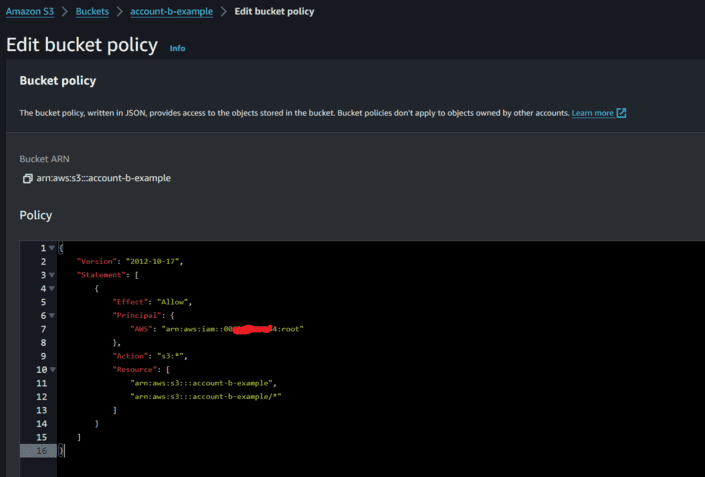
Task: Select line number 16 in the gutter
Action: click(39, 451)
